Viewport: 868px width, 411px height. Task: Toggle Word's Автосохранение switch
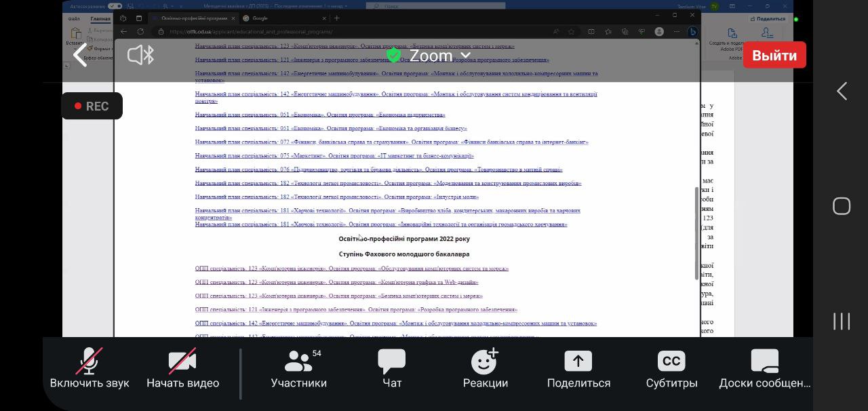(x=116, y=5)
